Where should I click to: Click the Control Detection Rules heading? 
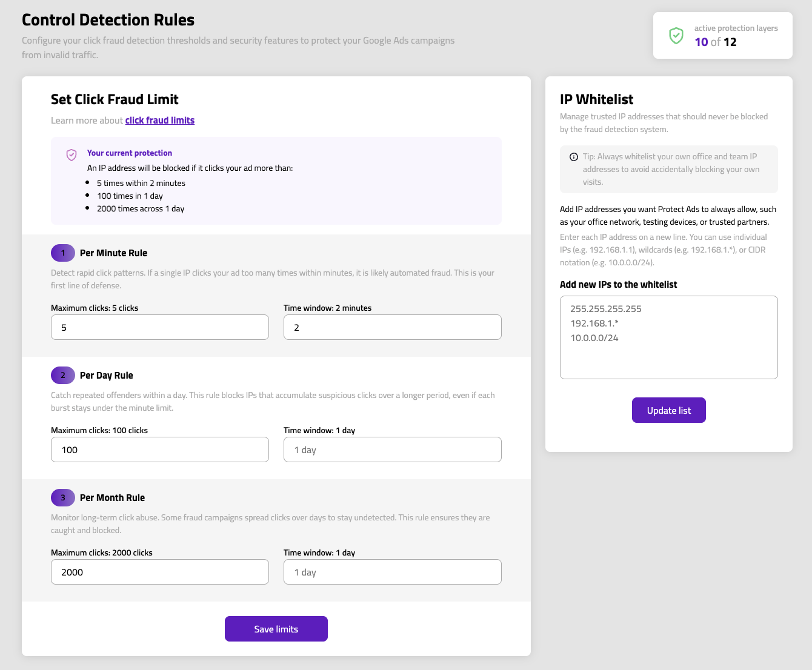coord(108,19)
